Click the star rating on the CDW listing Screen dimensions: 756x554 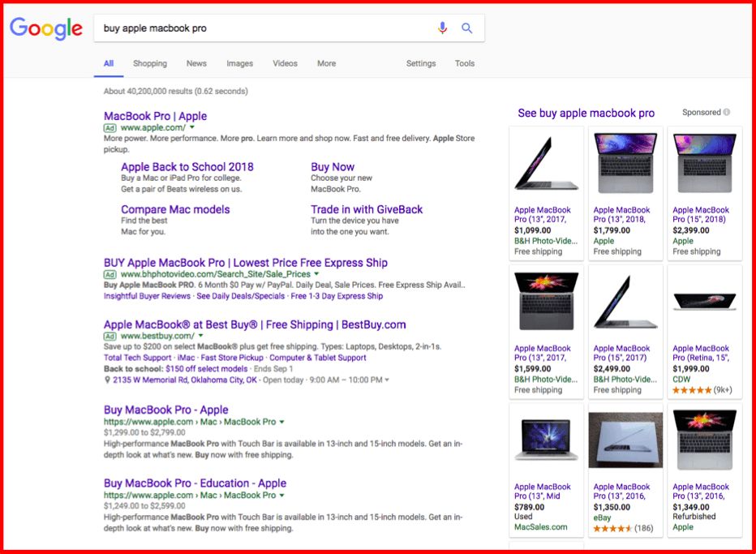pyautogui.click(x=692, y=389)
